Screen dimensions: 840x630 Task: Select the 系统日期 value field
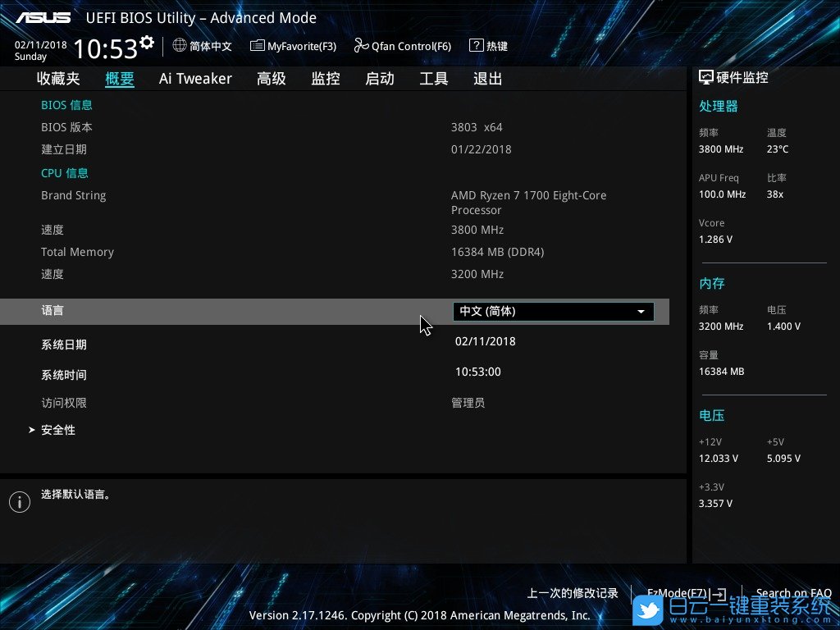(x=486, y=341)
